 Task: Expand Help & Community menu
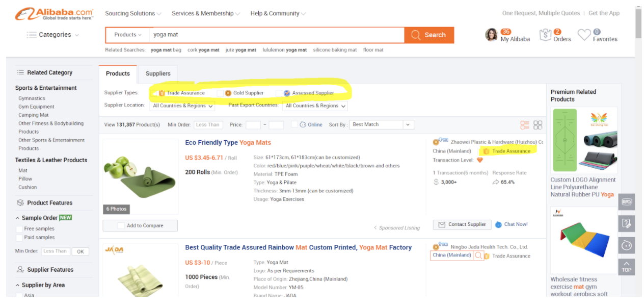click(278, 13)
